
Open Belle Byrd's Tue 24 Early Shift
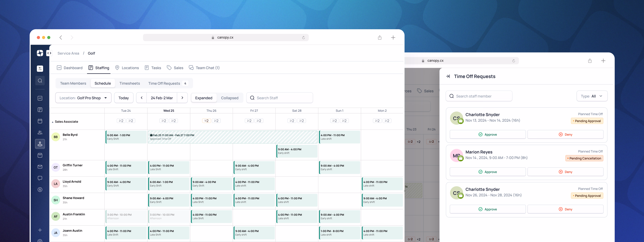[126, 137]
